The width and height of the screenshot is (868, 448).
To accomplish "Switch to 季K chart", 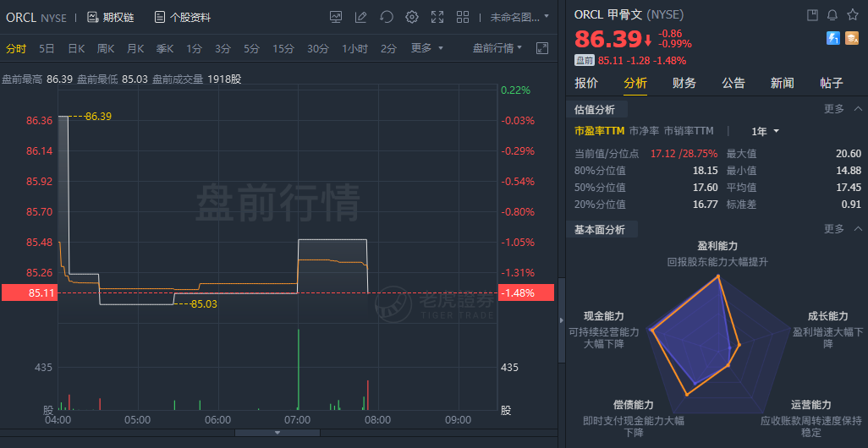I will [164, 49].
